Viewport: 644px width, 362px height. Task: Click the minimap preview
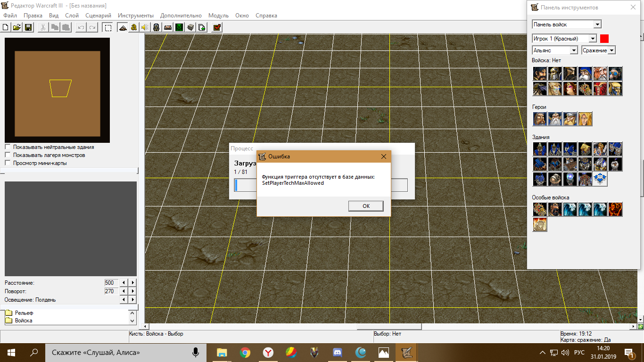pos(57,90)
